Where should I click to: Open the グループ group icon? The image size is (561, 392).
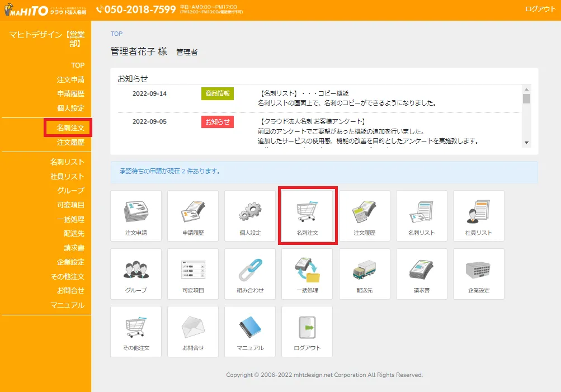pyautogui.click(x=135, y=273)
